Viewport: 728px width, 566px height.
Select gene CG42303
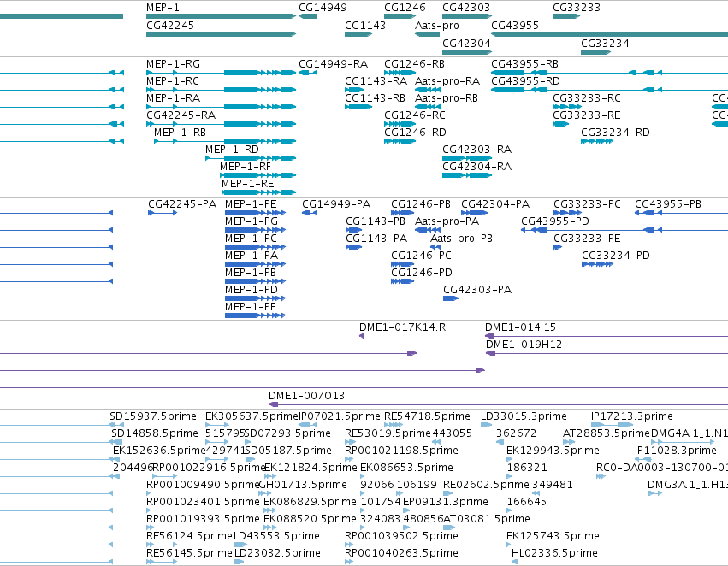pyautogui.click(x=467, y=16)
